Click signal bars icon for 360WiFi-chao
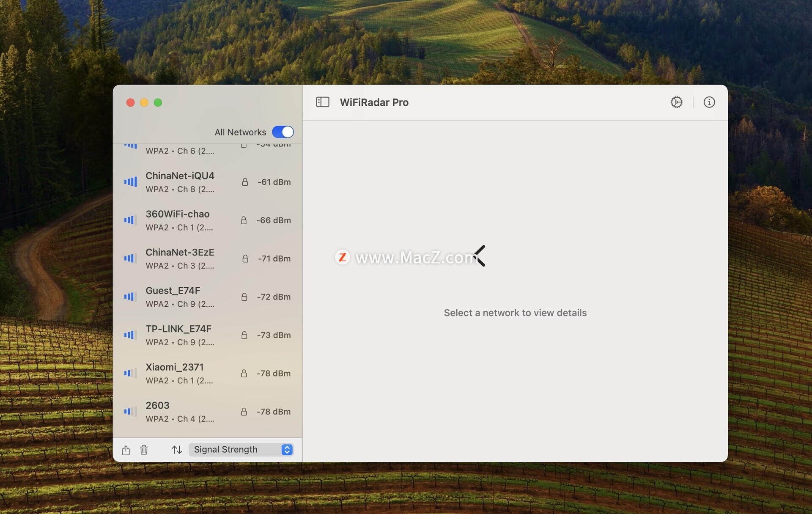812x514 pixels. pos(130,220)
